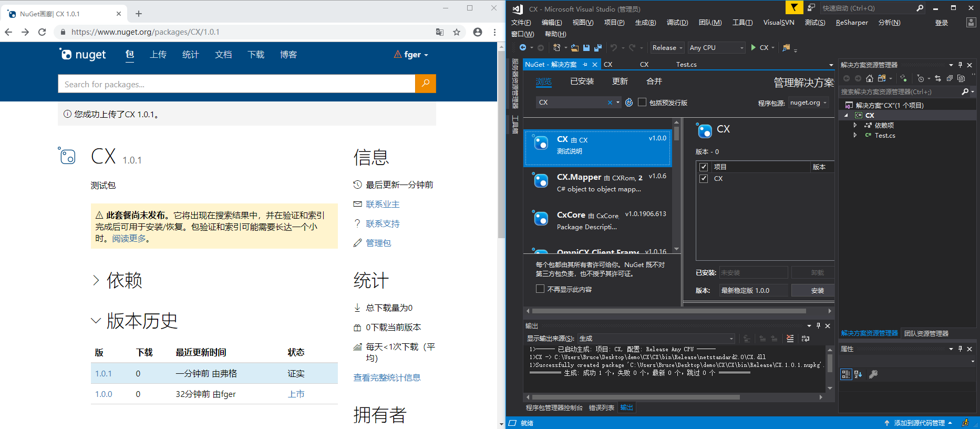Click the back arrow in Chrome

tap(8, 32)
